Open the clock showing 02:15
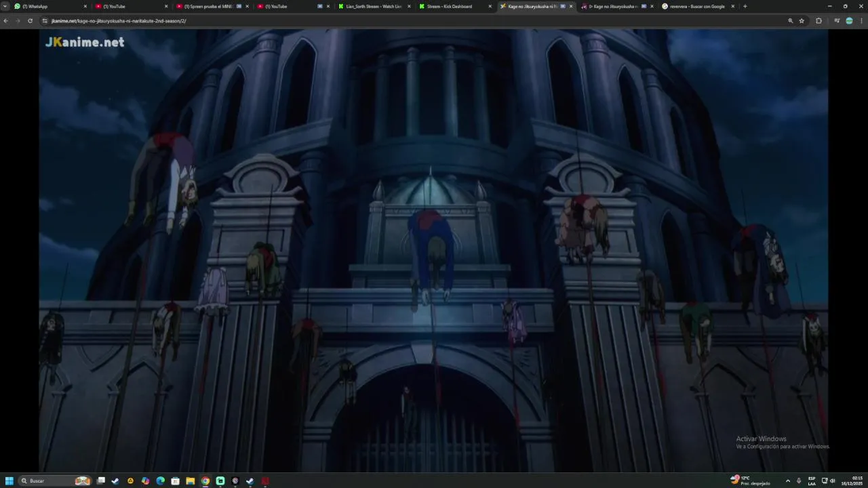This screenshot has width=868, height=488. pyautogui.click(x=853, y=481)
